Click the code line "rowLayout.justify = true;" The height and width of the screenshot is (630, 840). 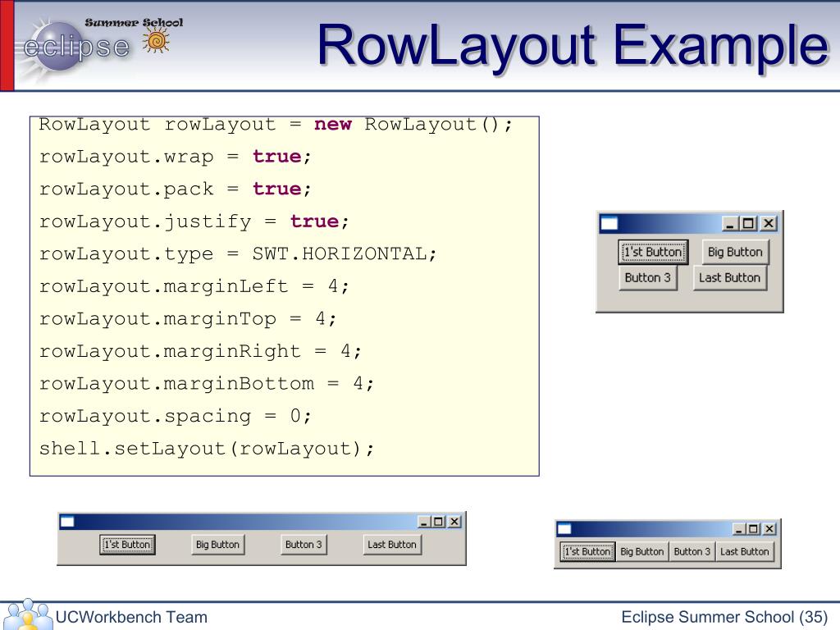click(194, 221)
